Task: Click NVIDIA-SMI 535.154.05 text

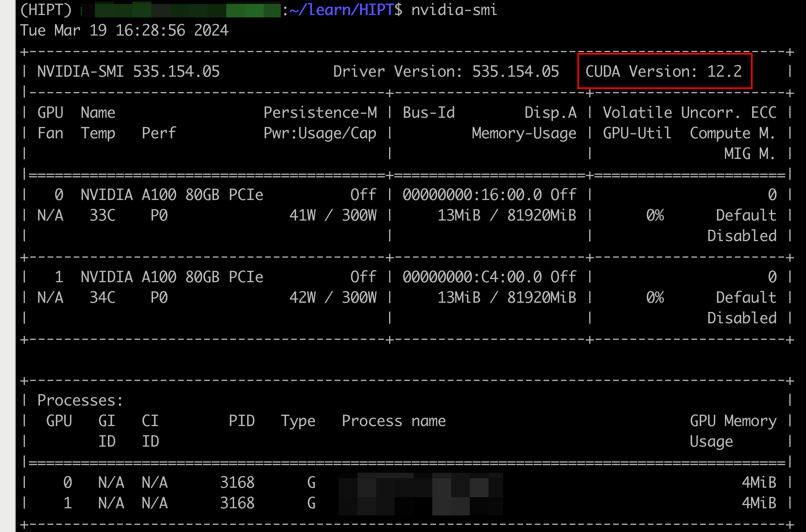Action: point(129,72)
